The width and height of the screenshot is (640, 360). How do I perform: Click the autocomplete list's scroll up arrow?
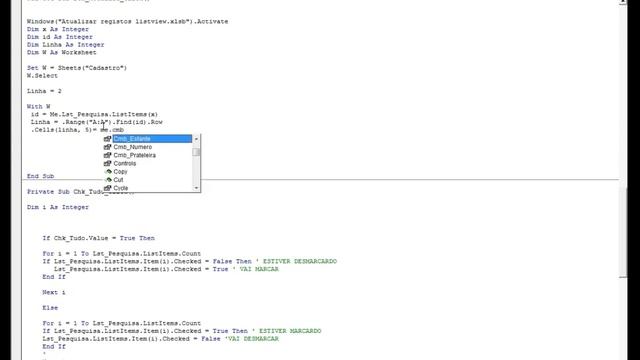click(x=196, y=139)
